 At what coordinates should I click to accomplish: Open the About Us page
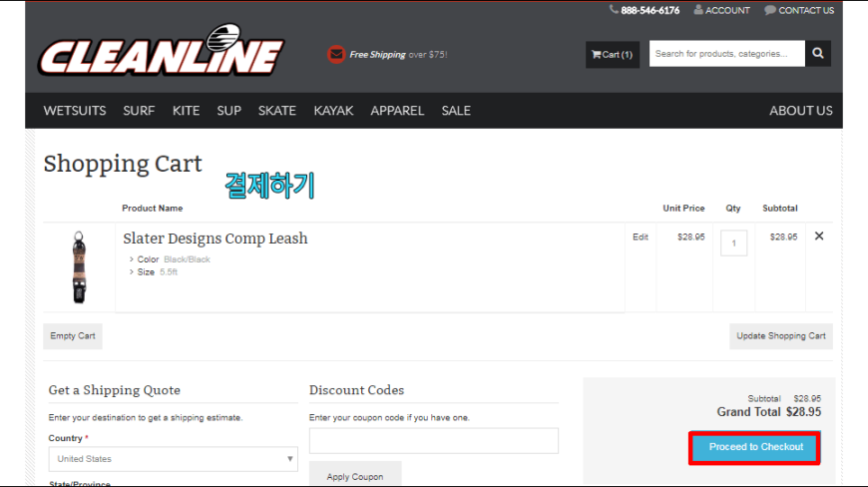(x=801, y=111)
